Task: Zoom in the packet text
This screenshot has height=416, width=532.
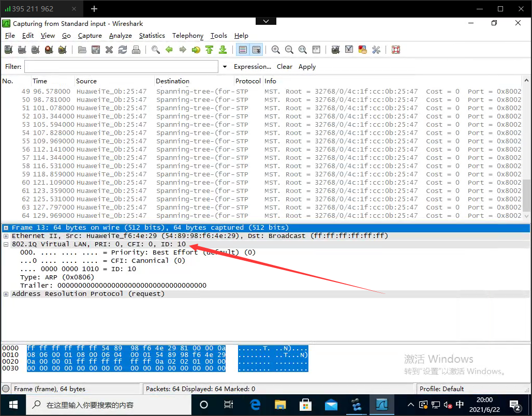Action: click(276, 50)
